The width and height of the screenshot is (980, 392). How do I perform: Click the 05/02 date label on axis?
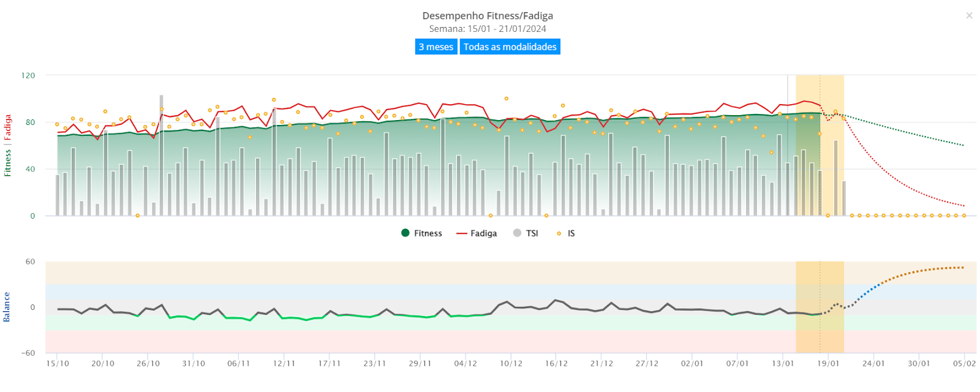tap(964, 363)
